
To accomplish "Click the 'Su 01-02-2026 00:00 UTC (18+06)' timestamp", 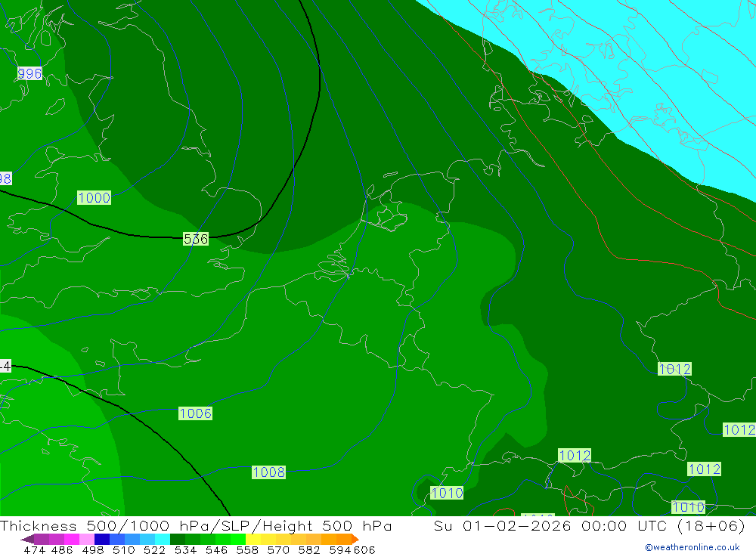I will [x=589, y=525].
